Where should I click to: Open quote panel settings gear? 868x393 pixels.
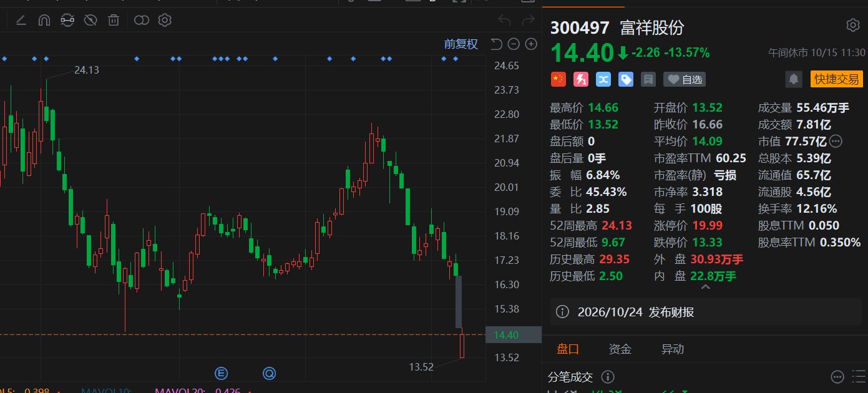(853, 25)
